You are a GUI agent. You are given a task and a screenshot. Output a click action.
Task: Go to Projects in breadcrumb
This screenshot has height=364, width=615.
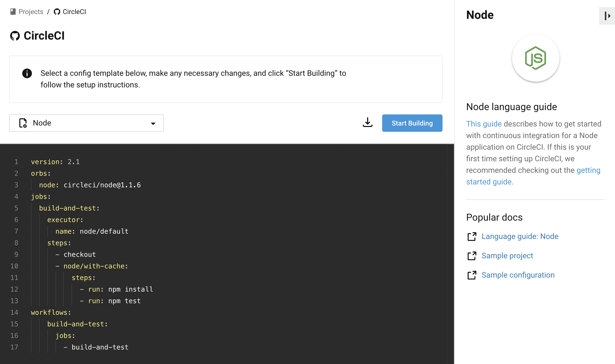point(31,12)
